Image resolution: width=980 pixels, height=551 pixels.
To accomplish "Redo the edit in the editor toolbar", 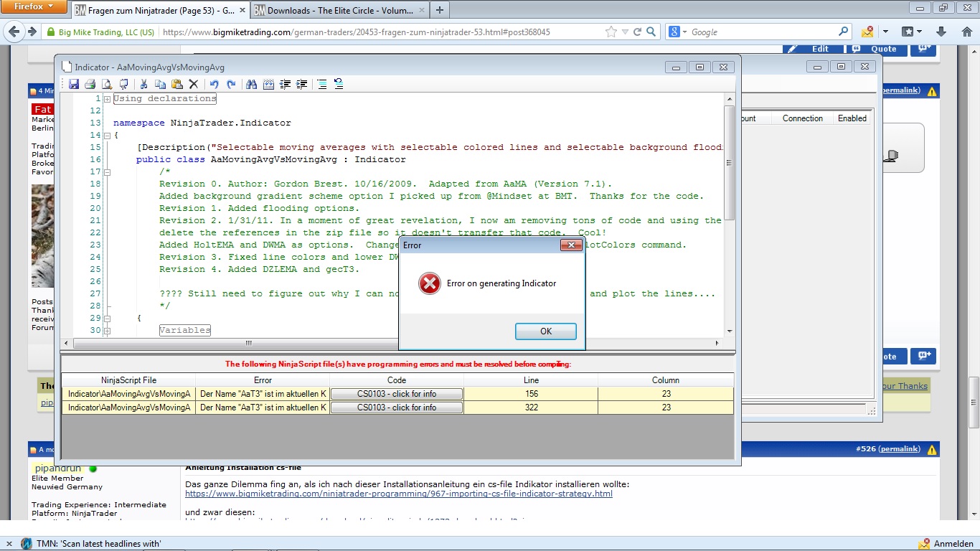I will 231,84.
